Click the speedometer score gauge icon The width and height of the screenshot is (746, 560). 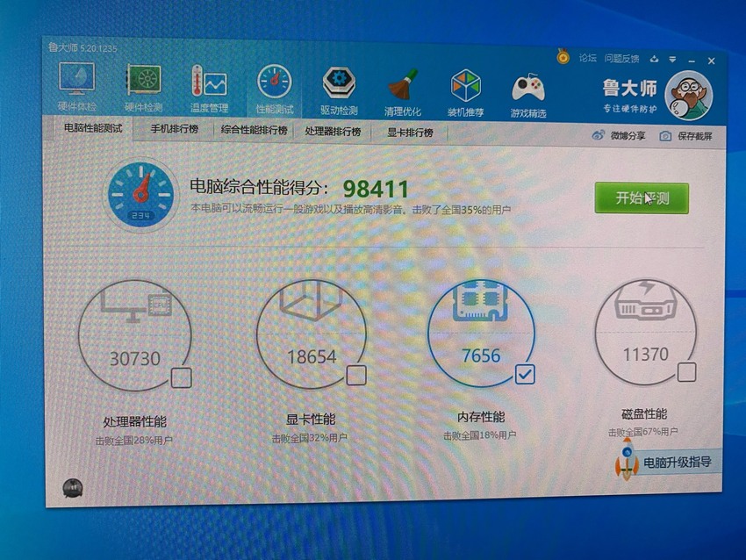140,194
